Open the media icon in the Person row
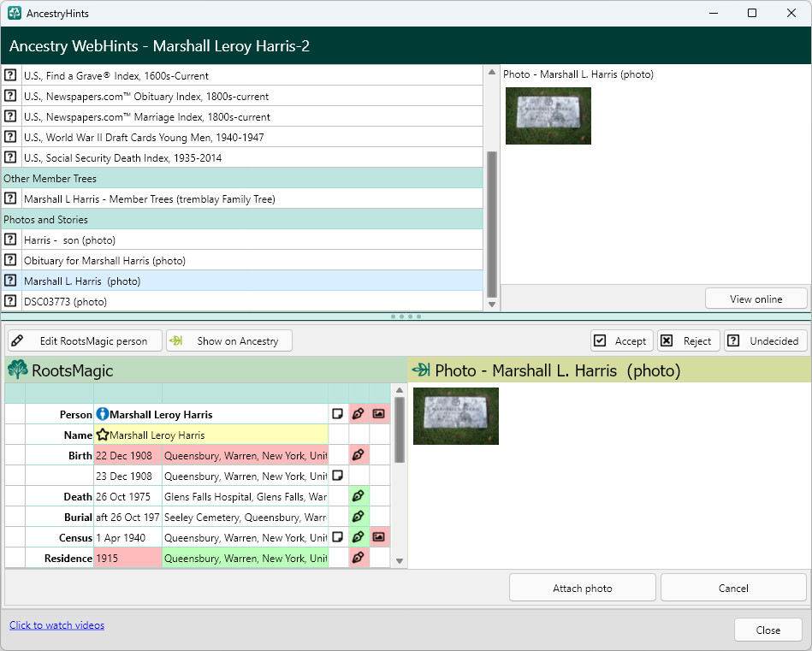812x651 pixels. tap(379, 414)
